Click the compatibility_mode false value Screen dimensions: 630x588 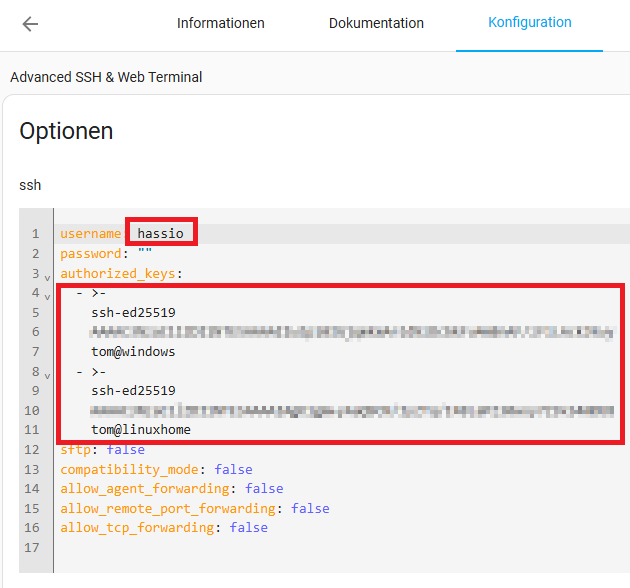click(233, 469)
